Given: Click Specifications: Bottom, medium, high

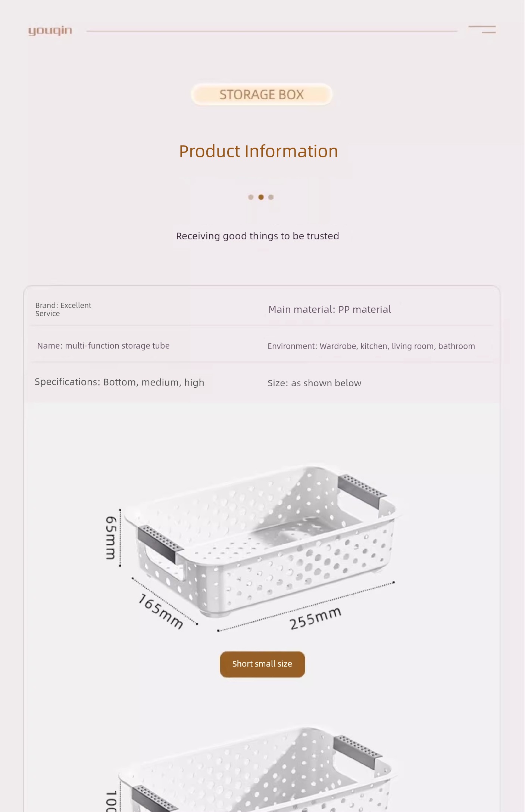Looking at the screenshot, I should tap(119, 382).
